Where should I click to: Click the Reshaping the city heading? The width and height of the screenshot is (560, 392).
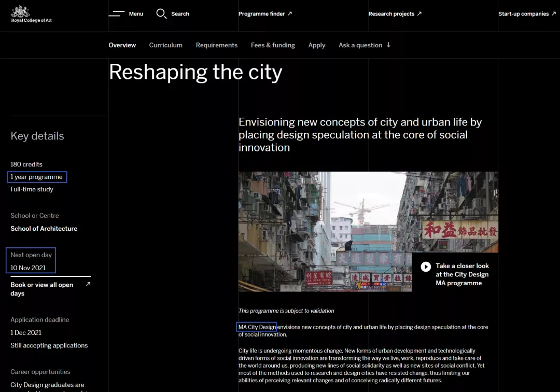point(195,72)
